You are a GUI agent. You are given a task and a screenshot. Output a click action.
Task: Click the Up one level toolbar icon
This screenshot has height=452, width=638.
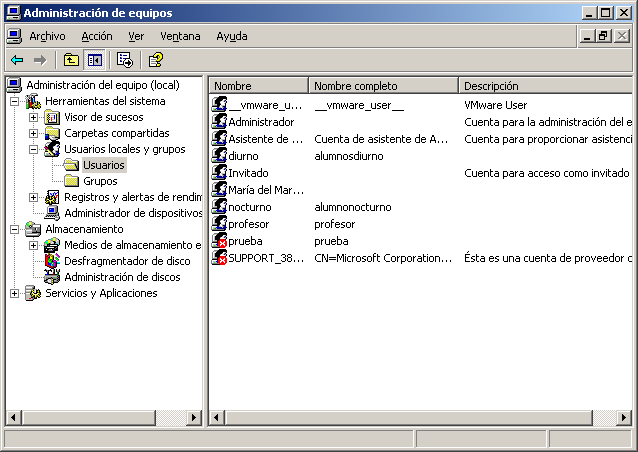click(x=71, y=60)
